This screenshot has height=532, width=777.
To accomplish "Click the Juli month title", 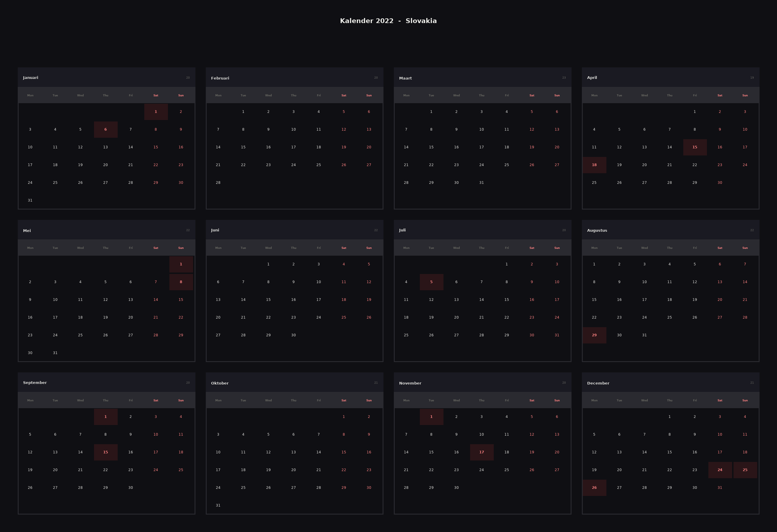I will 402,230.
